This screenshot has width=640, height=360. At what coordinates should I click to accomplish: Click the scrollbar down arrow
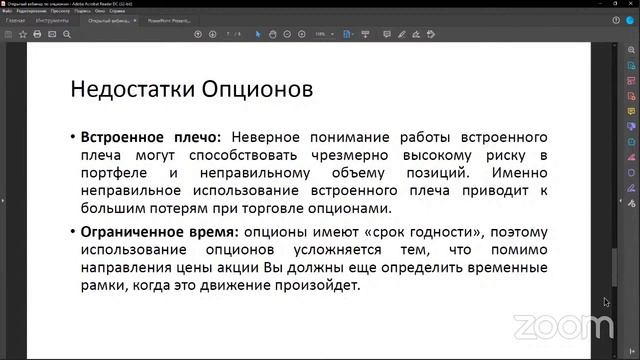(x=614, y=356)
